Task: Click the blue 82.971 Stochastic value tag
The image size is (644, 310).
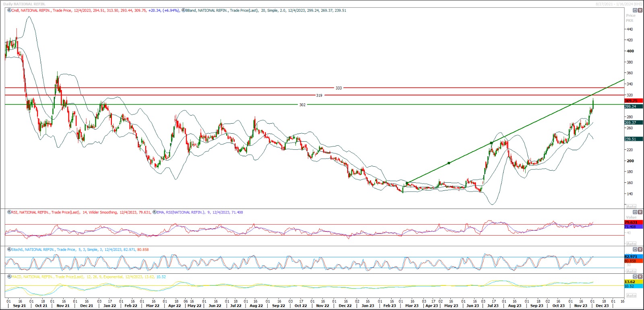Action: (633, 257)
